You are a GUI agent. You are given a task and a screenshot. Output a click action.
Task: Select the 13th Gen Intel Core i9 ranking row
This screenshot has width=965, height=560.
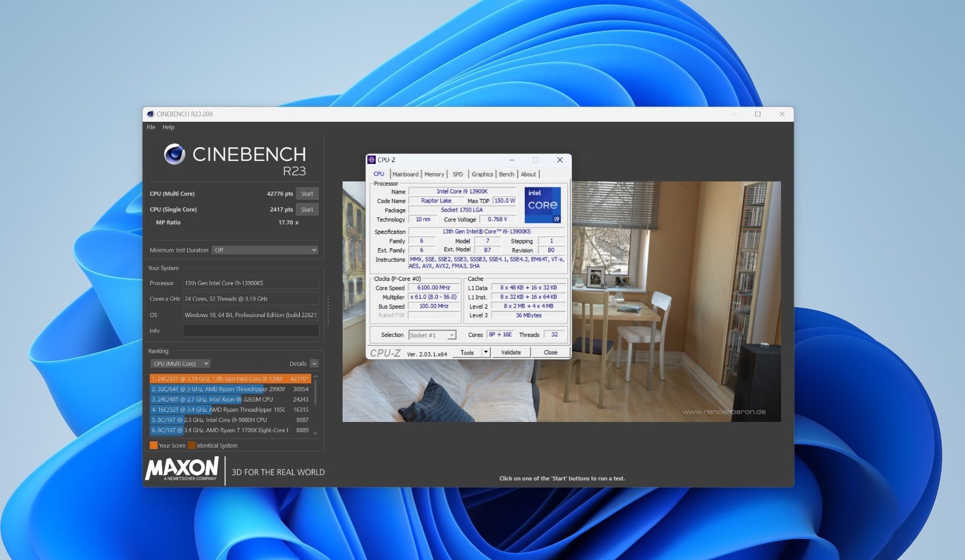click(230, 379)
